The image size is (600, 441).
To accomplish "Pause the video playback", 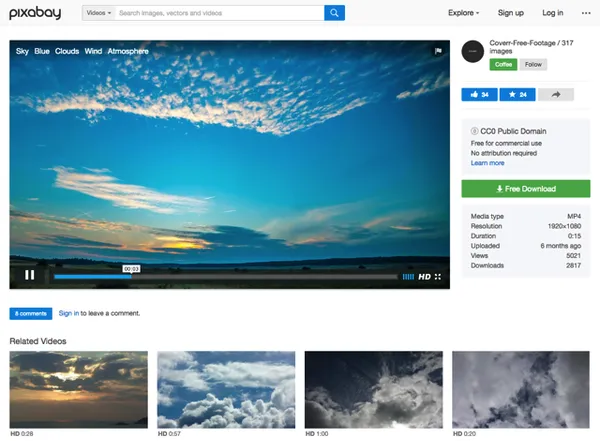I will coord(29,275).
